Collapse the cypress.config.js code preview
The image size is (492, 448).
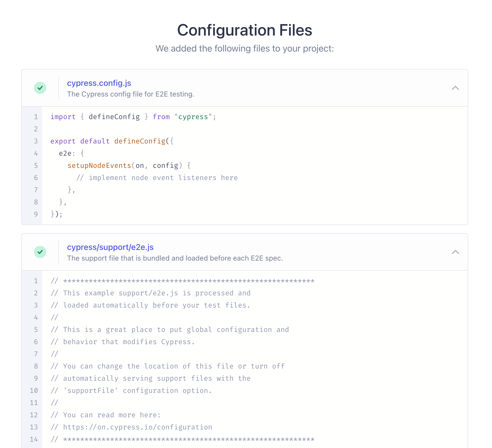pos(456,88)
